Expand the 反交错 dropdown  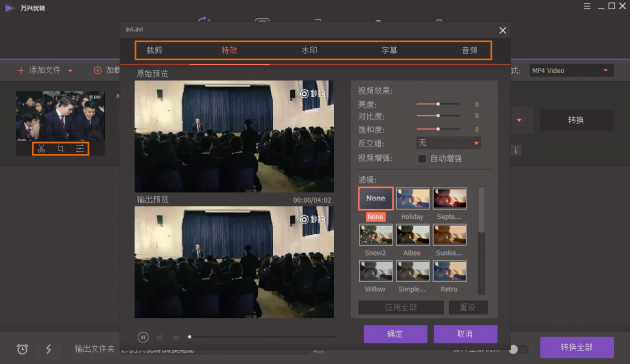coord(448,143)
